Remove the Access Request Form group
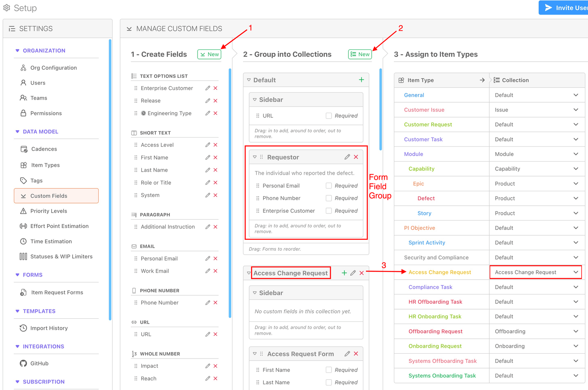Image resolution: width=588 pixels, height=390 pixels. tap(356, 354)
